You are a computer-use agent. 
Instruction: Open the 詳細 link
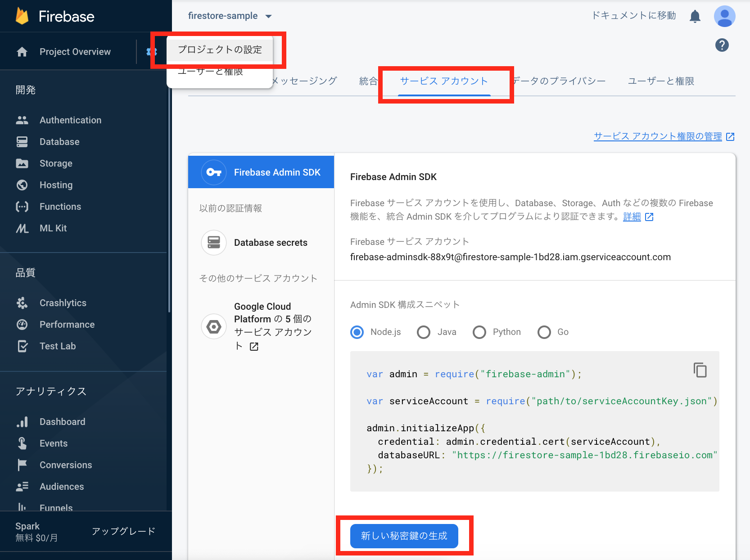[632, 217]
